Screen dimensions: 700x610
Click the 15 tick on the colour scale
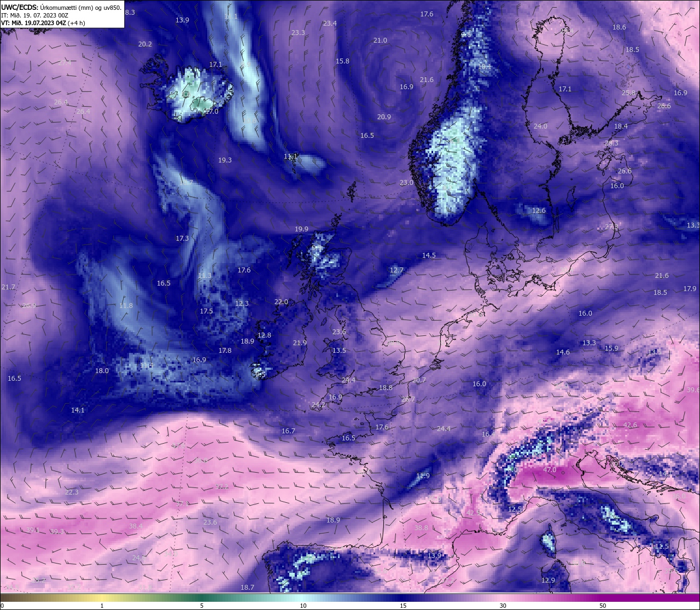[x=403, y=606]
